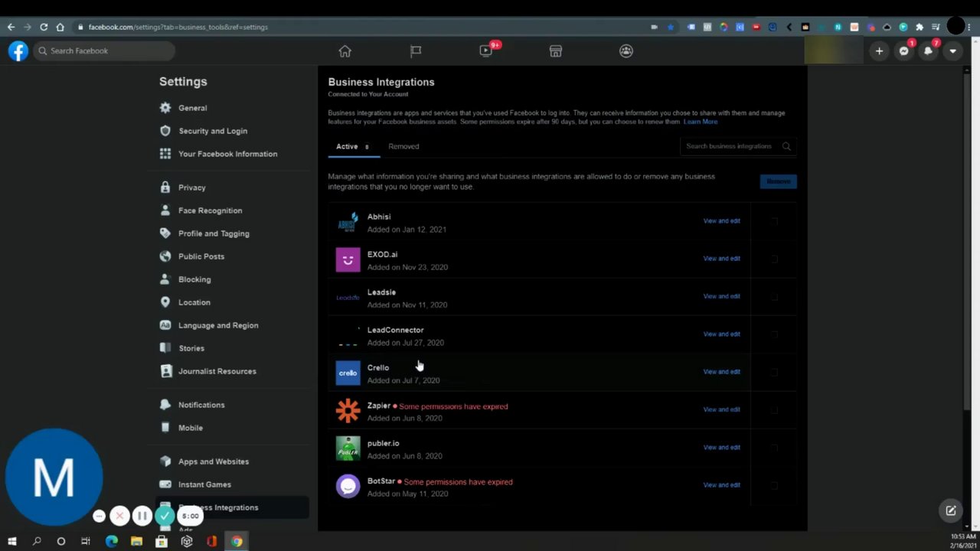
Task: Tick the checkbox for Abhisi integration
Action: (x=774, y=221)
